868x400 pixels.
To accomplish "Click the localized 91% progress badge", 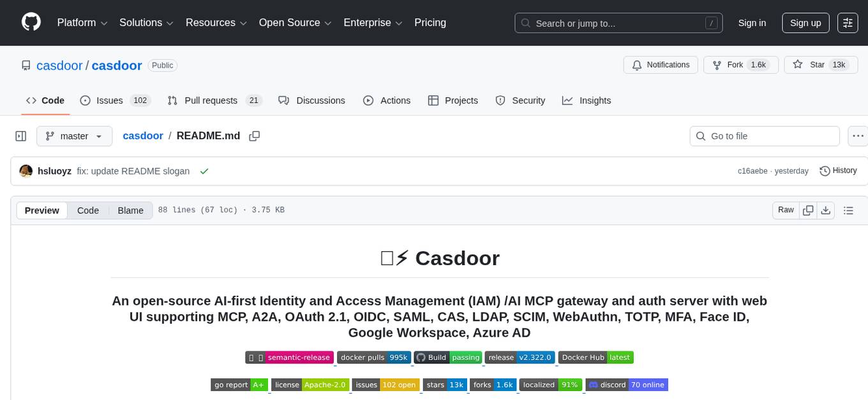I will pos(550,385).
